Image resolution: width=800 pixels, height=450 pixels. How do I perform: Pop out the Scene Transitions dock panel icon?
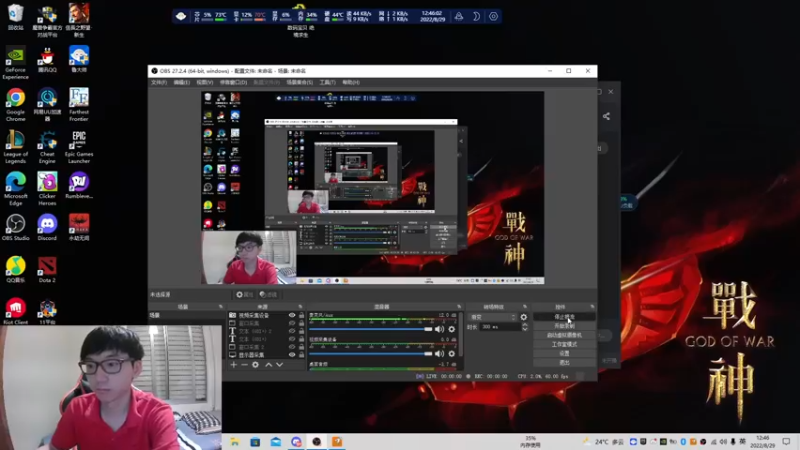(524, 307)
